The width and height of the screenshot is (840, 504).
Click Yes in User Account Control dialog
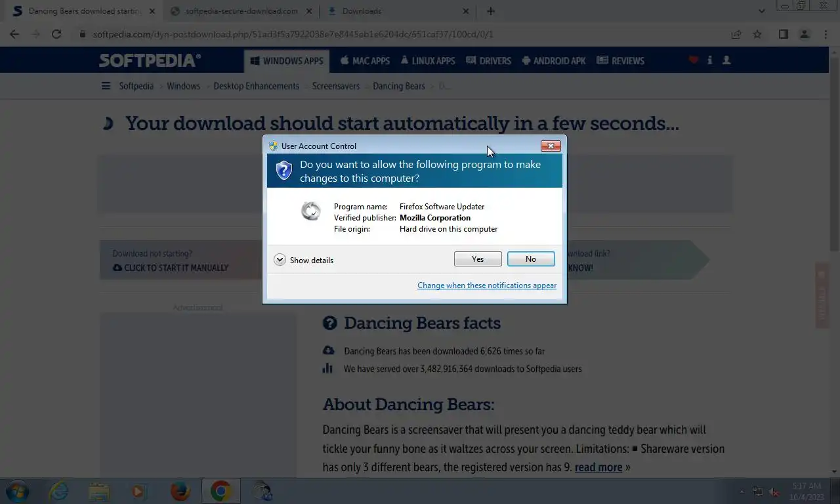(x=478, y=259)
